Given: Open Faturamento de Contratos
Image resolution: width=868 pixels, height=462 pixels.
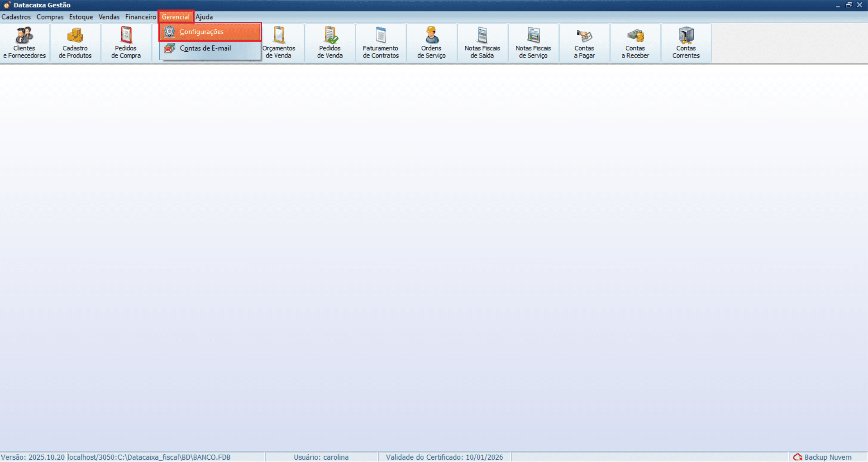Looking at the screenshot, I should click(x=381, y=43).
